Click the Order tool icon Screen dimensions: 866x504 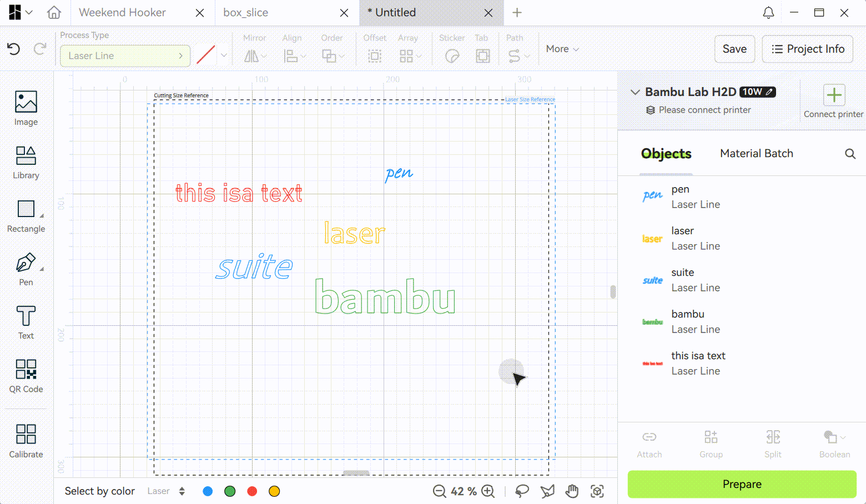(x=329, y=56)
